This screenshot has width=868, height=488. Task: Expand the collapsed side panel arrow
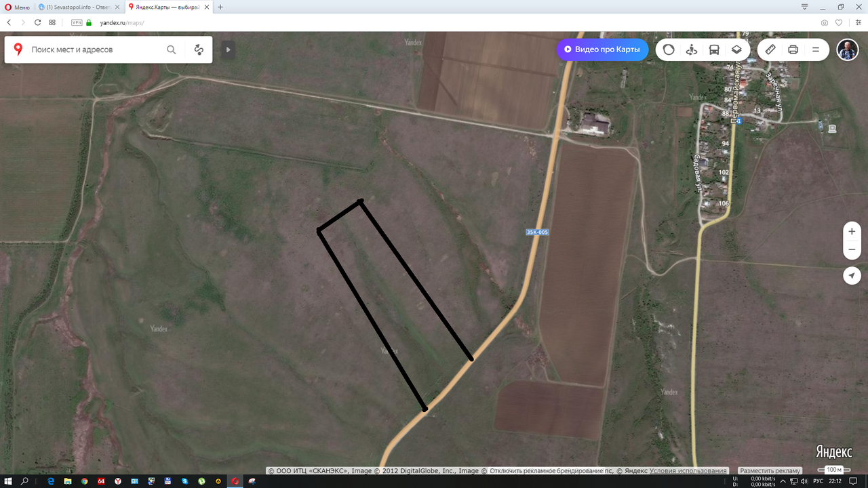click(x=227, y=49)
